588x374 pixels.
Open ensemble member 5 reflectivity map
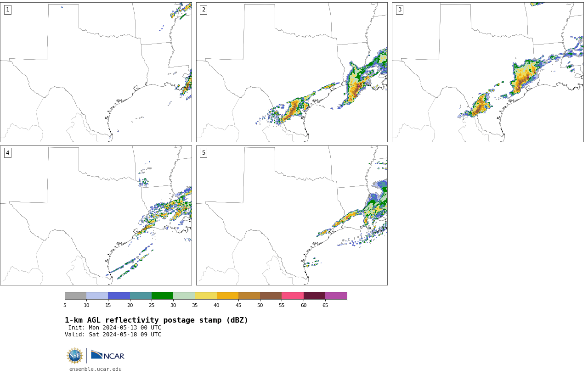point(292,215)
